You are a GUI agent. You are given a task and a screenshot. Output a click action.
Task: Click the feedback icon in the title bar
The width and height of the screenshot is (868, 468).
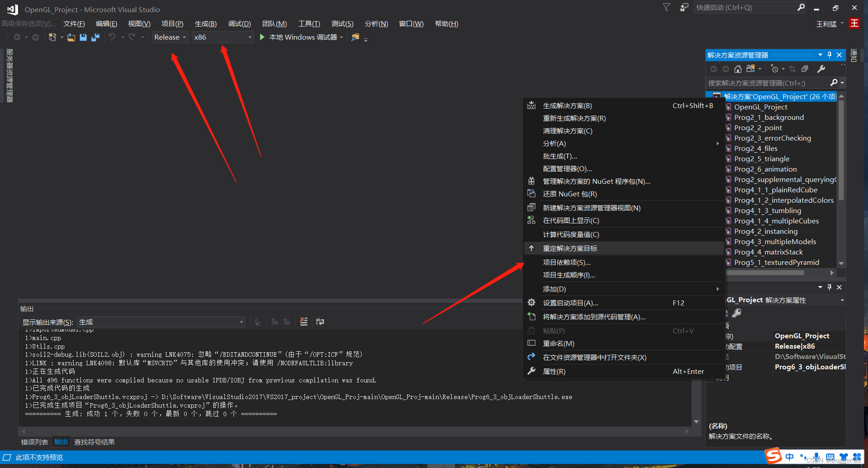684,7
